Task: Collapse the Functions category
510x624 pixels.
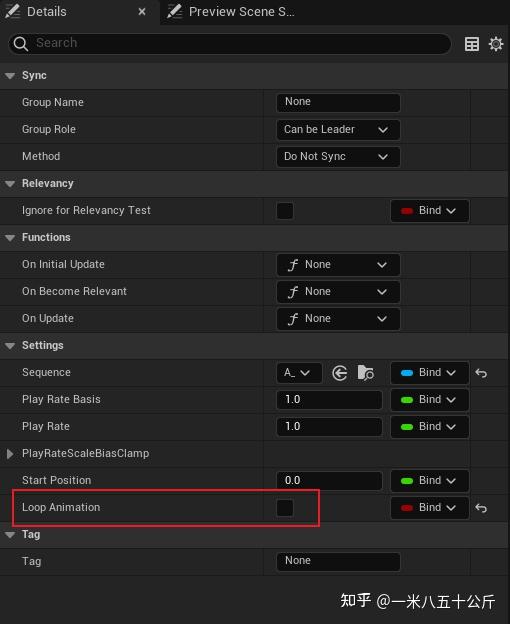Action: click(10, 238)
